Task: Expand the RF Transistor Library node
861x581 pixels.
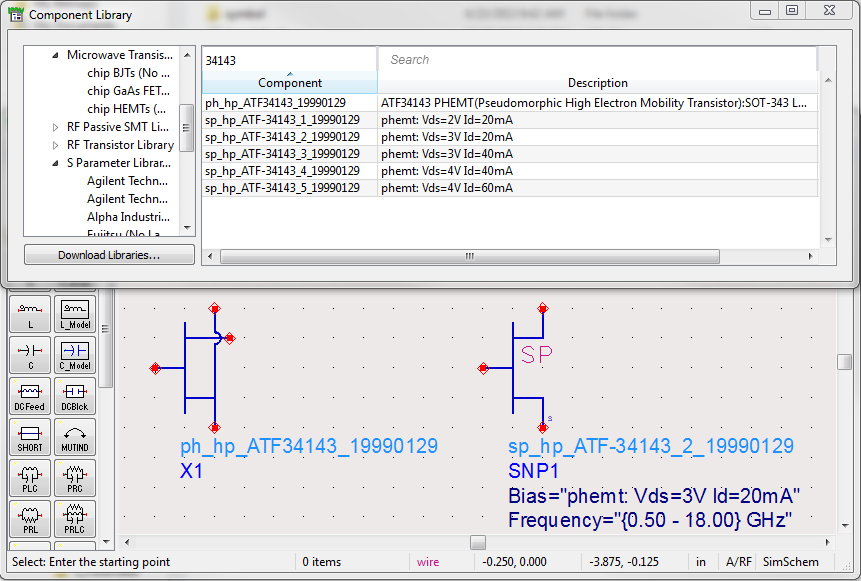Action: click(x=56, y=146)
